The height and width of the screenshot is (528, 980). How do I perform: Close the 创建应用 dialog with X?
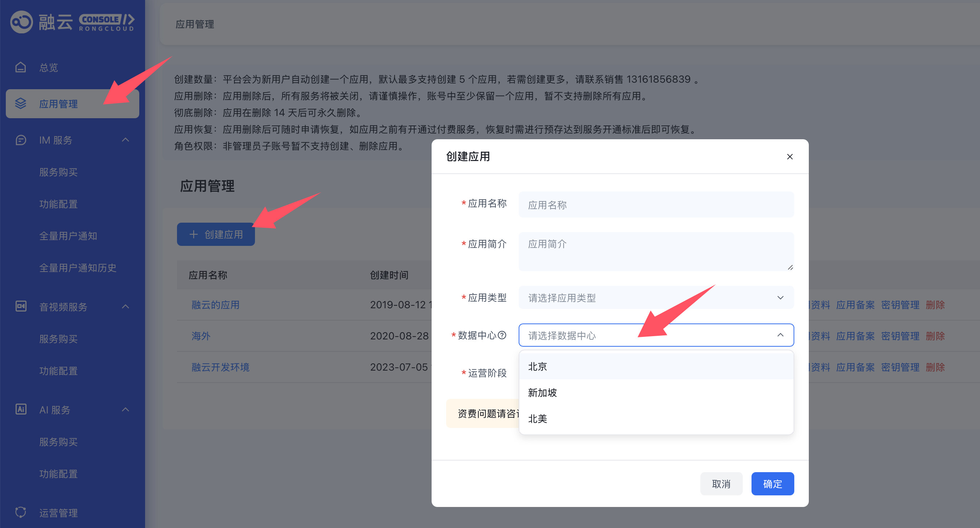[x=790, y=157]
